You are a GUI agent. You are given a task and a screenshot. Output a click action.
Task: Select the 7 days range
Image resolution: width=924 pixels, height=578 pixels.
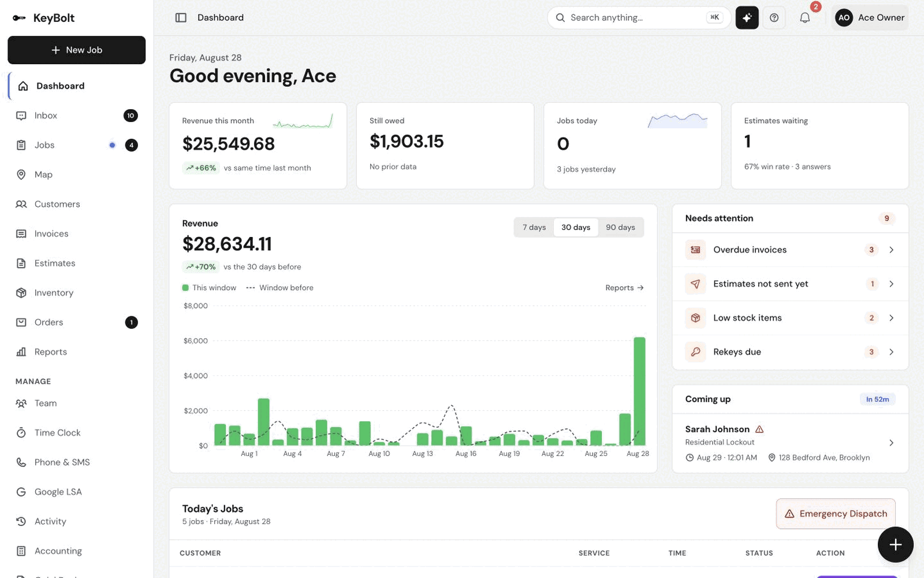coord(534,227)
